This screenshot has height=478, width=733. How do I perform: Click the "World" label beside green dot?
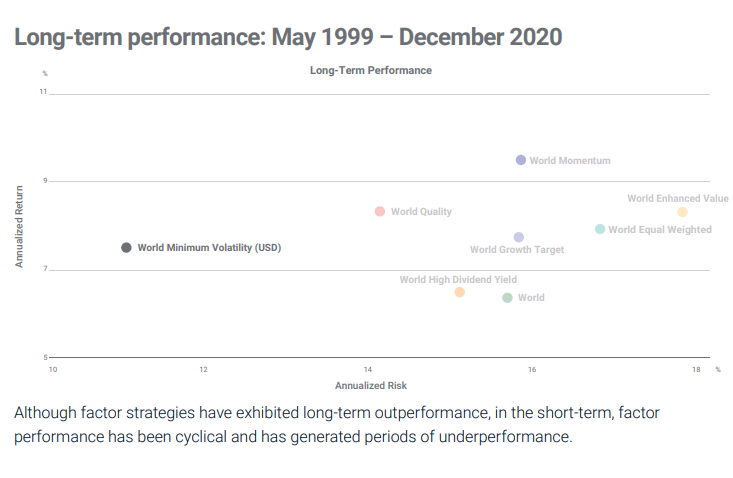point(531,298)
